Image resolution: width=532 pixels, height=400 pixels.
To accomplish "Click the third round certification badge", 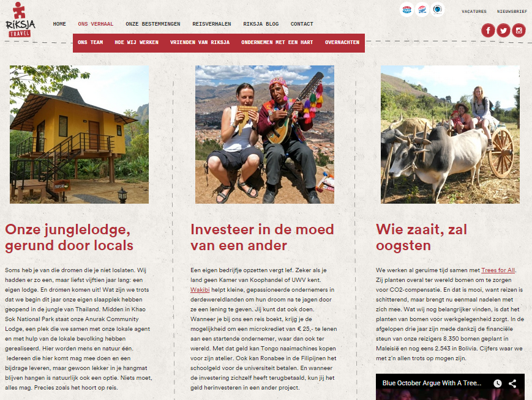I will pos(437,10).
